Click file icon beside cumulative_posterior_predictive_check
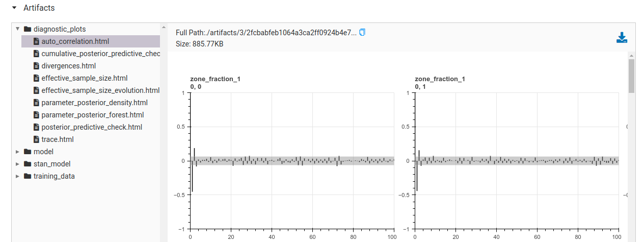Screen dimensions: 644x242 [36, 54]
